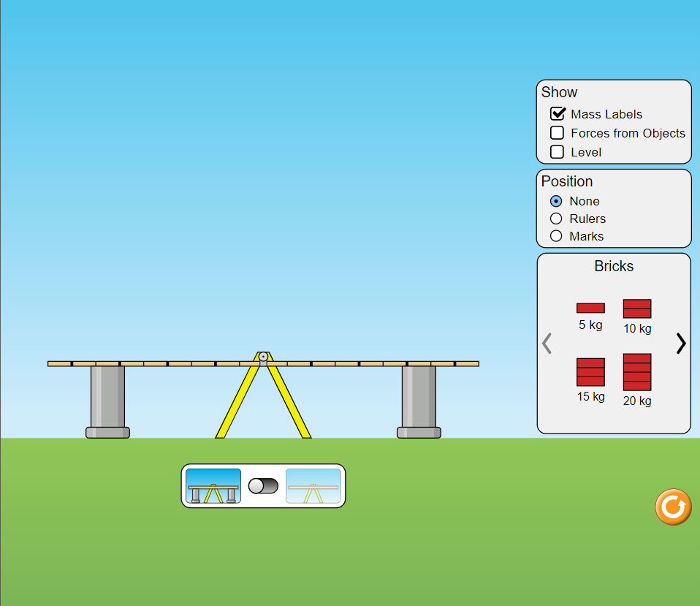Select the 10 kg brick stack
The image size is (700, 606).
click(636, 308)
